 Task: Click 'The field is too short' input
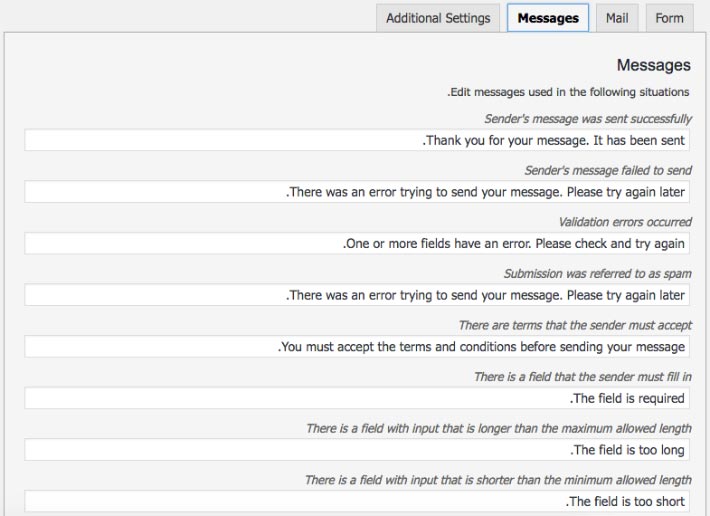point(357,502)
